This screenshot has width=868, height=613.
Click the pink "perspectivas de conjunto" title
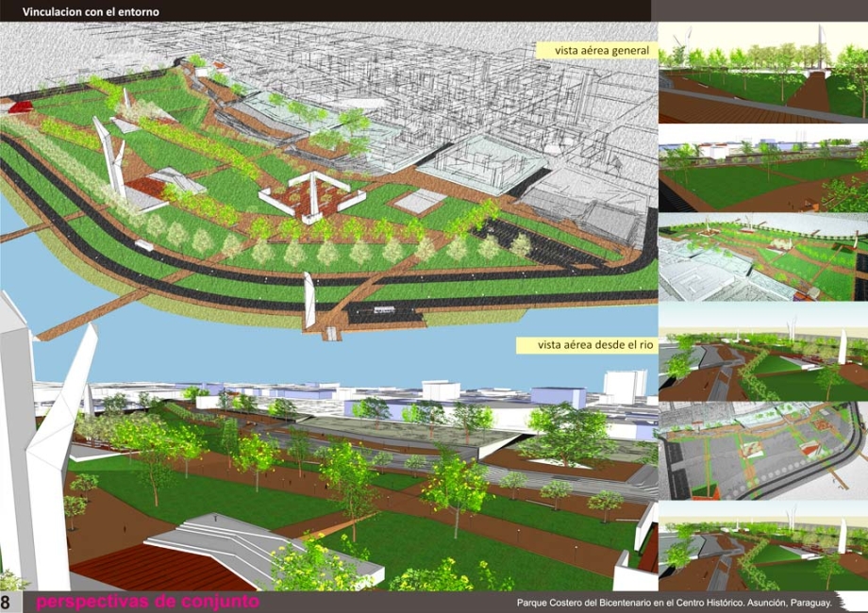[x=146, y=603]
